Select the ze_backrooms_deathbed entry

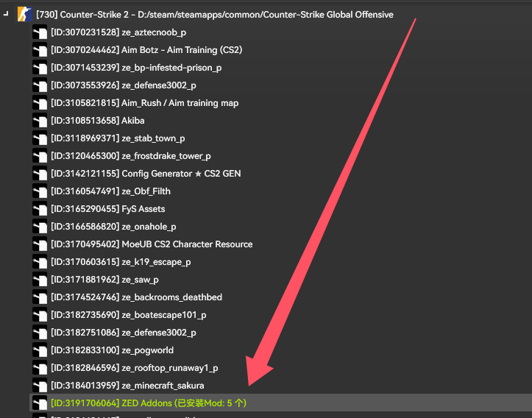[136, 297]
